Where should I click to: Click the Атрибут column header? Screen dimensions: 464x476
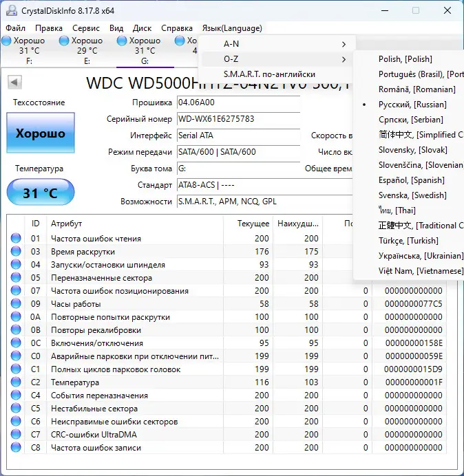135,224
